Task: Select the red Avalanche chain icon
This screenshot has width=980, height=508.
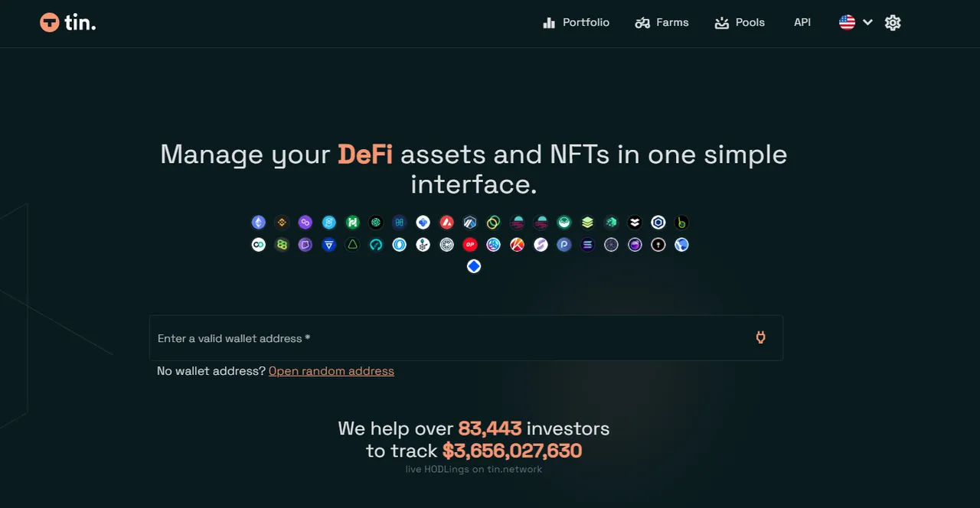Action: pyautogui.click(x=446, y=223)
